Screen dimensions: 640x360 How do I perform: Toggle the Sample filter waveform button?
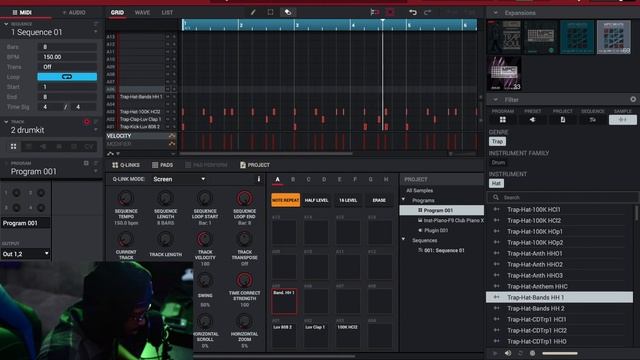coord(622,120)
